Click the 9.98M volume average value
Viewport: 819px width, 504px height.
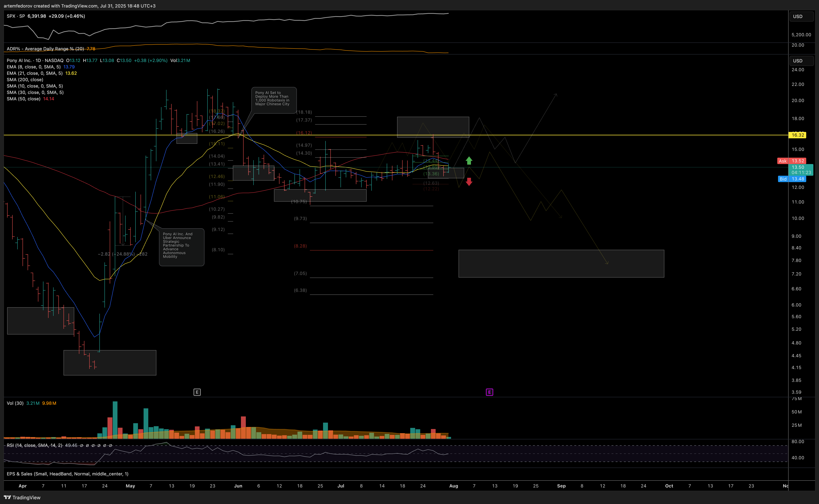49,403
